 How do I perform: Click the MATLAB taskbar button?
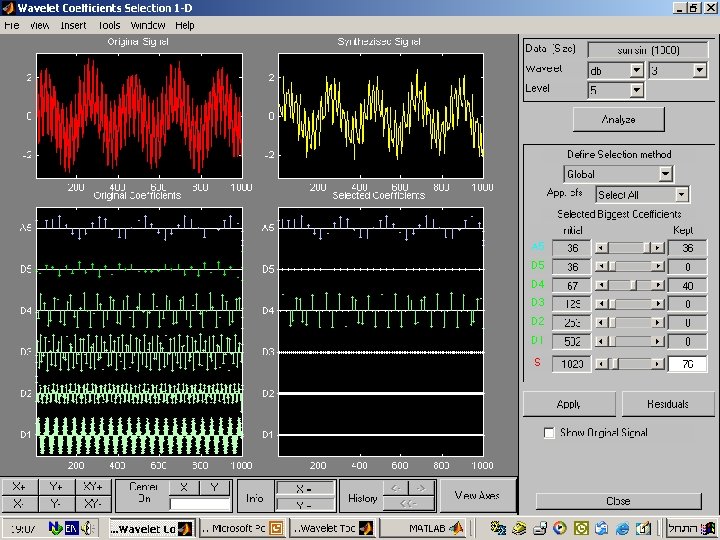(427, 528)
